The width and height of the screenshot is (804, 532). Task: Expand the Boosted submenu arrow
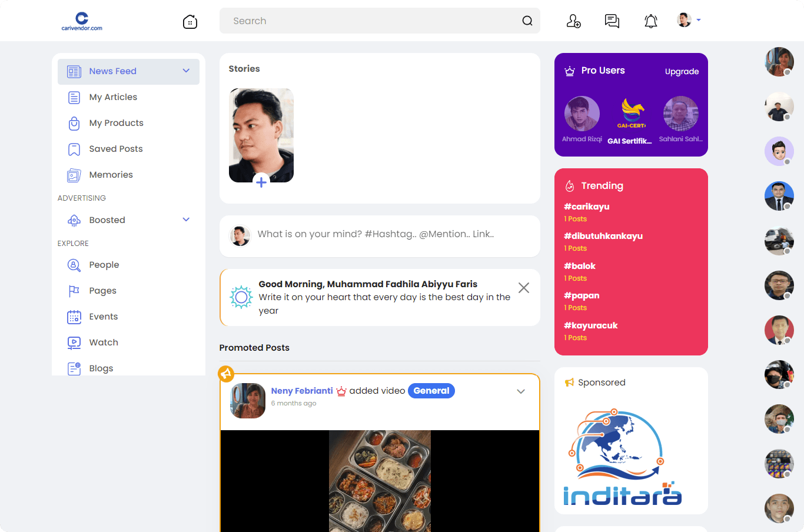[x=186, y=220]
